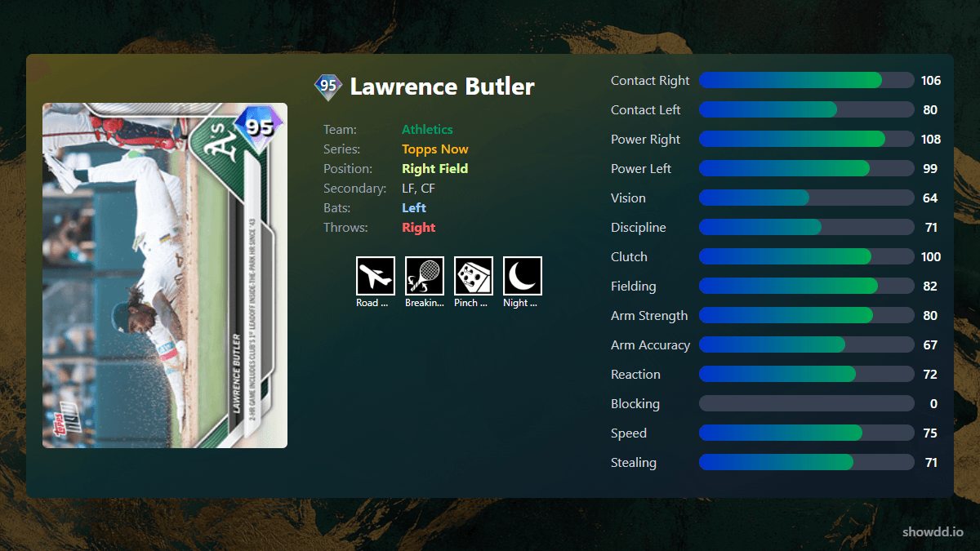Click the Vision stat bar
Screen dimensions: 980x551
pos(807,198)
